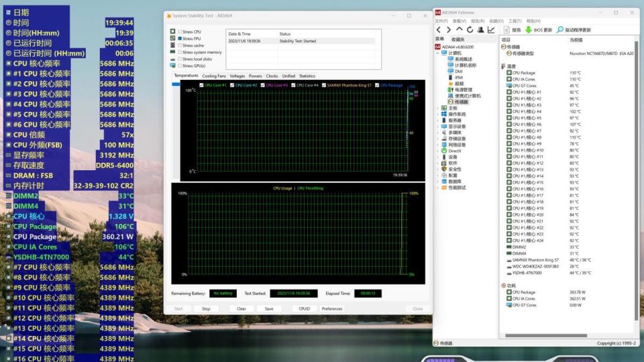Expand the 多媒体 tree node
Viewport: 644px width, 362px height.
pos(438,133)
